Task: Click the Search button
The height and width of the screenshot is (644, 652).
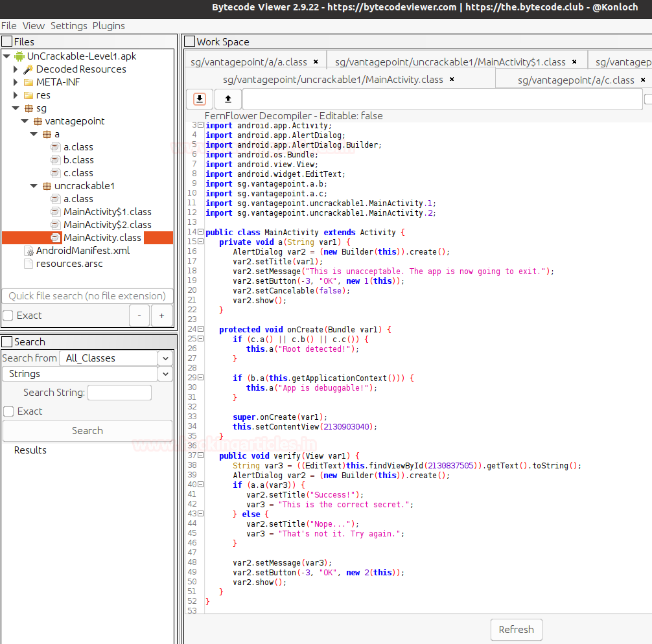Action: coord(87,431)
